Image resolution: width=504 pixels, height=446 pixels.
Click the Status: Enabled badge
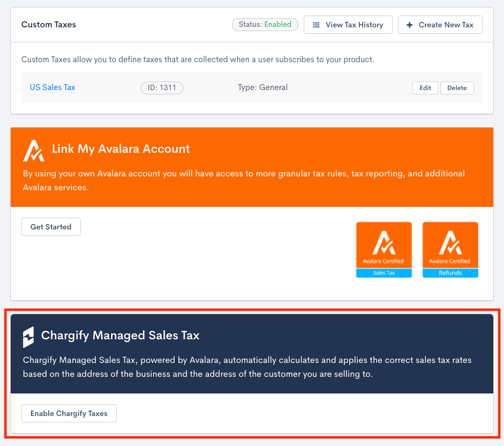click(x=265, y=25)
